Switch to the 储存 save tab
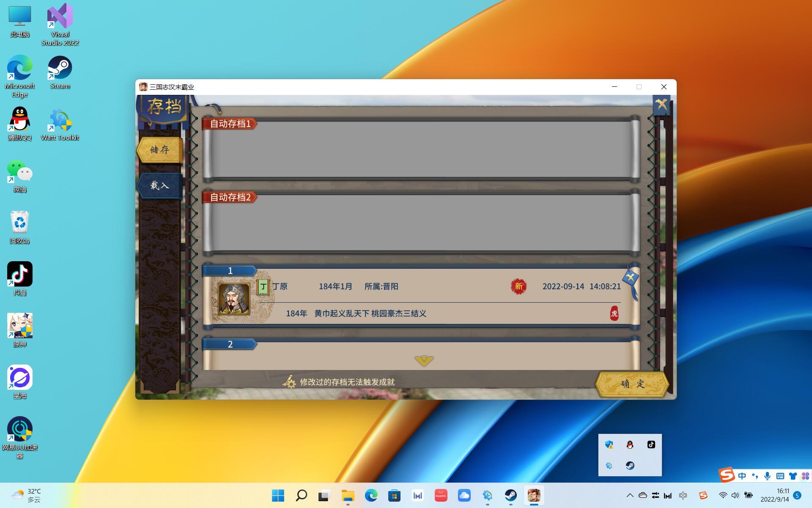Viewport: 812px width, 508px height. pos(159,149)
